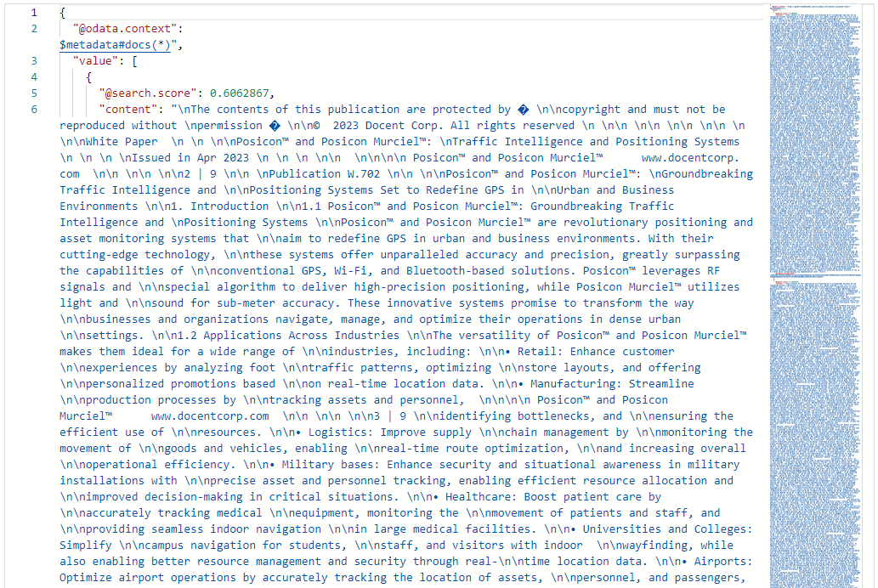Click the text "2023 Docent Corp."
This screenshot has width=878, height=588.
[x=389, y=126]
